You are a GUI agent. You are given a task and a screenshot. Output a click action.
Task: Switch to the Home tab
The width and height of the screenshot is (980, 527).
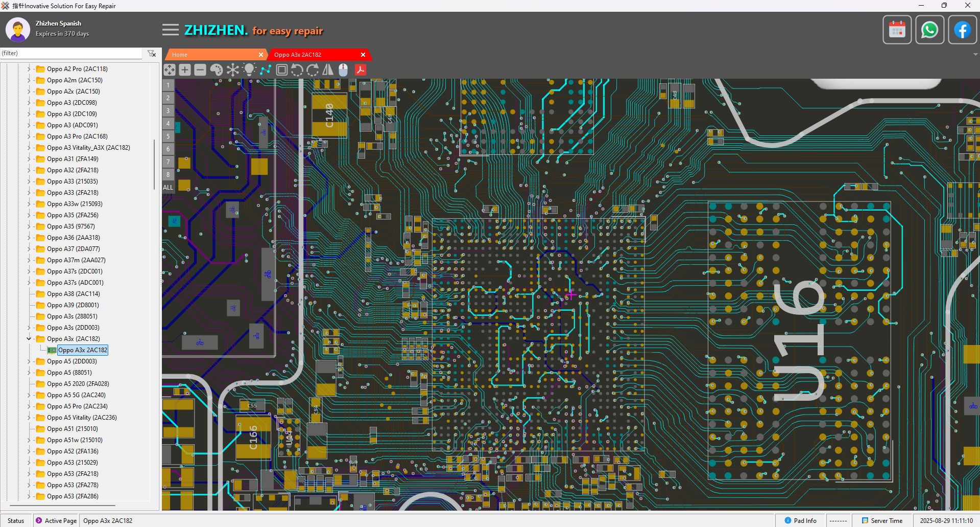coord(216,55)
